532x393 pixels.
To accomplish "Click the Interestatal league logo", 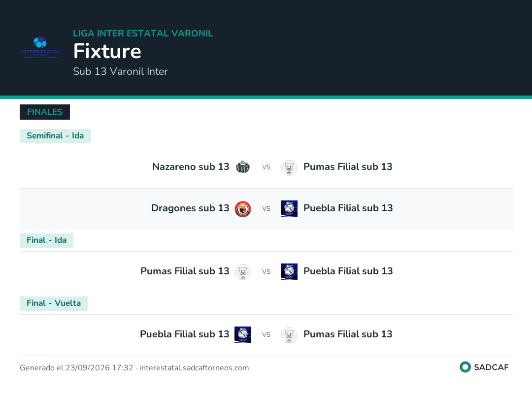I will click(x=41, y=47).
